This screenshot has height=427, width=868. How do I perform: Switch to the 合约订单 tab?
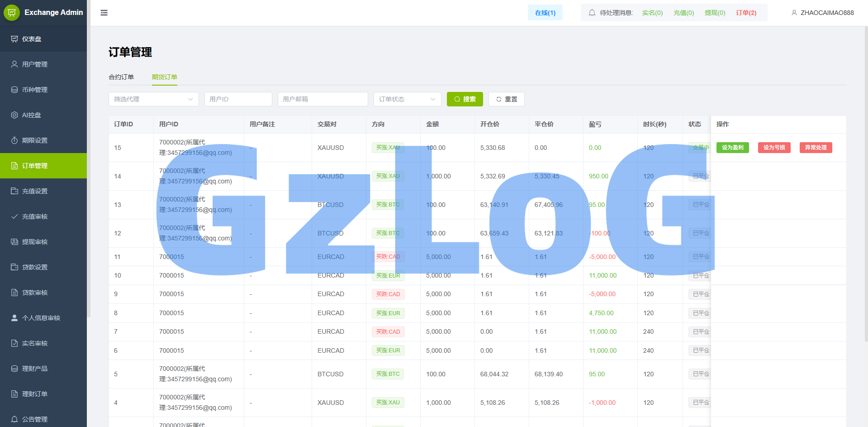(x=121, y=77)
